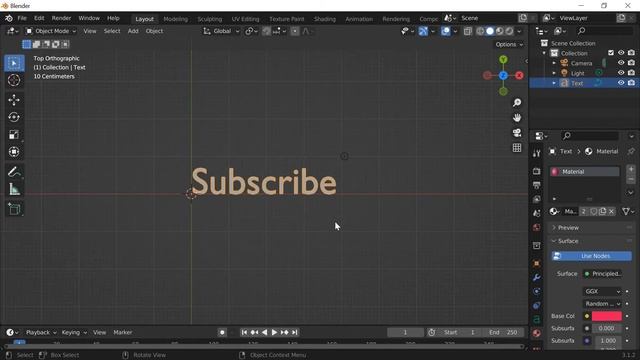Add material slot plus button
Viewport: 640px width, 360px height.
pos(631,169)
